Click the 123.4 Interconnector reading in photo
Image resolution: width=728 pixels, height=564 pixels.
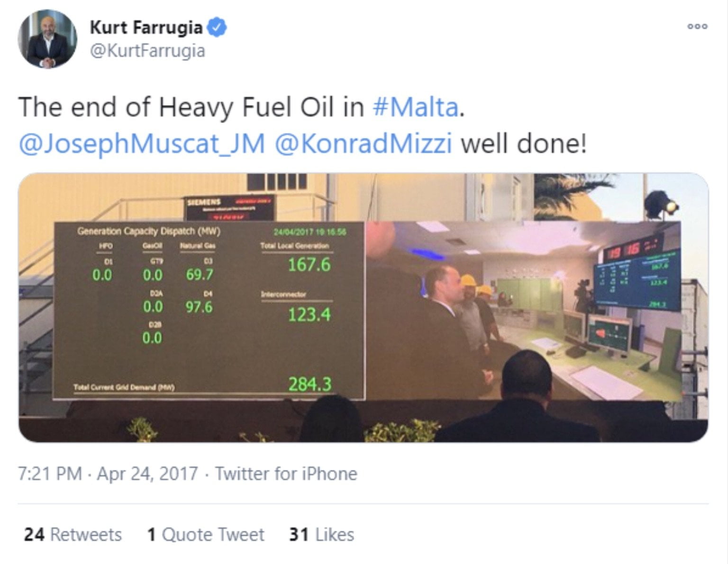[309, 314]
